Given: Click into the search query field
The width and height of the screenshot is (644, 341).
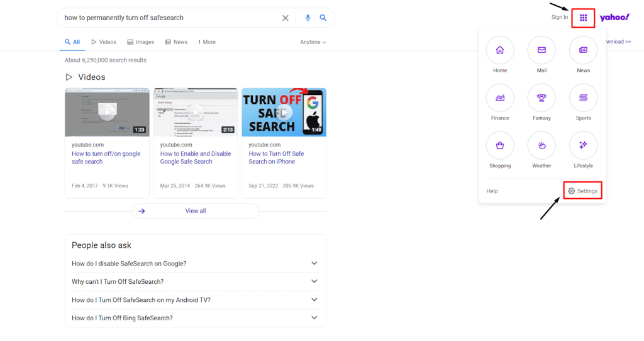Looking at the screenshot, I should [170, 18].
